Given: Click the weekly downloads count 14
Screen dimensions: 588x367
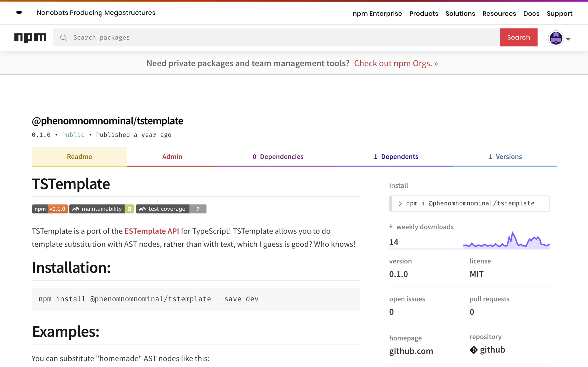Looking at the screenshot, I should click(394, 242).
